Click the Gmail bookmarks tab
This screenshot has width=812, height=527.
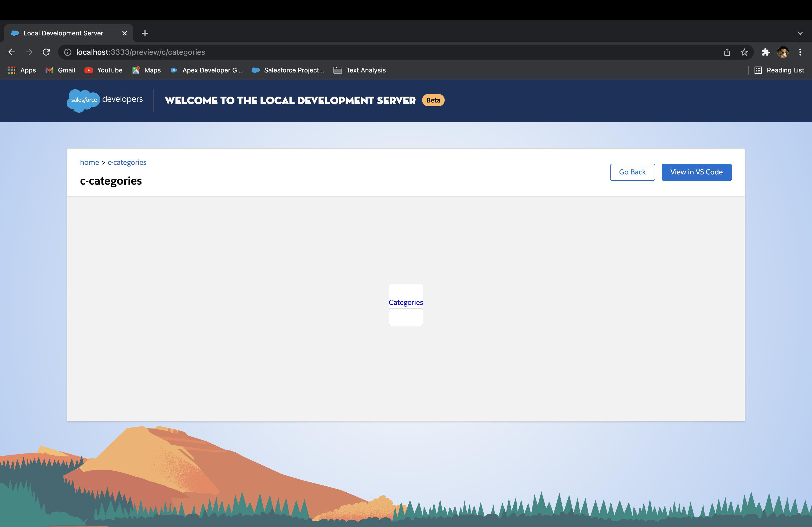coord(66,70)
